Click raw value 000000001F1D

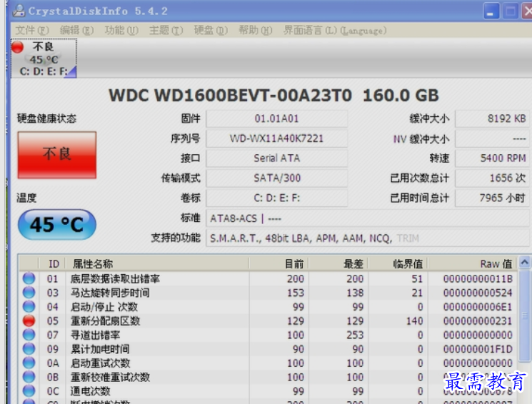478,349
